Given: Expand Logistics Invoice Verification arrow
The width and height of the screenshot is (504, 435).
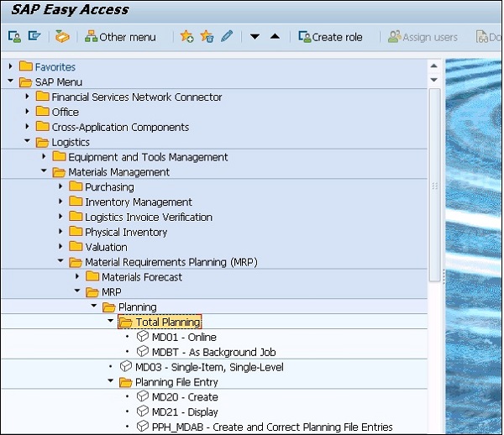Looking at the screenshot, I should (x=60, y=217).
